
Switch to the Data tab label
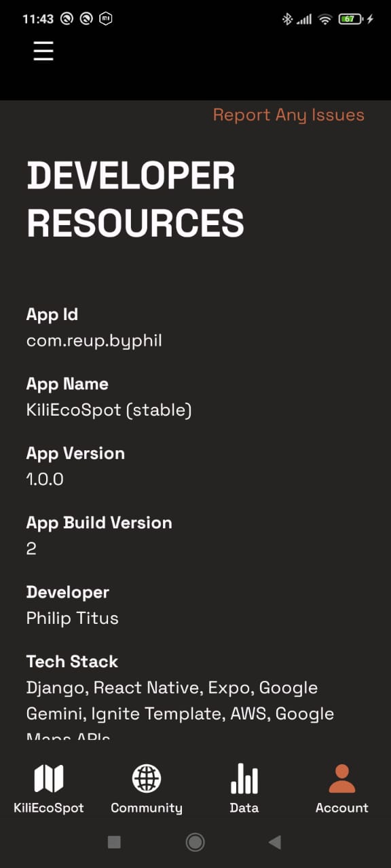click(x=244, y=808)
